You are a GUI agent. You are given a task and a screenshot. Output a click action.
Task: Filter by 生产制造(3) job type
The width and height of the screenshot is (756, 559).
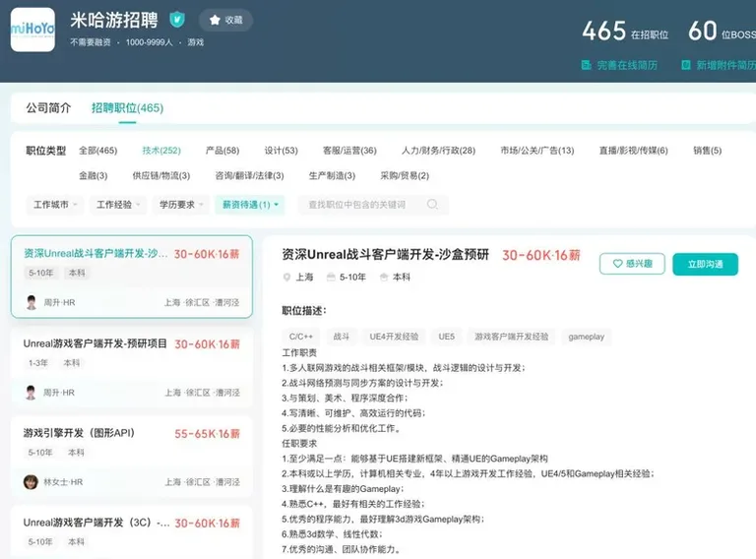332,175
